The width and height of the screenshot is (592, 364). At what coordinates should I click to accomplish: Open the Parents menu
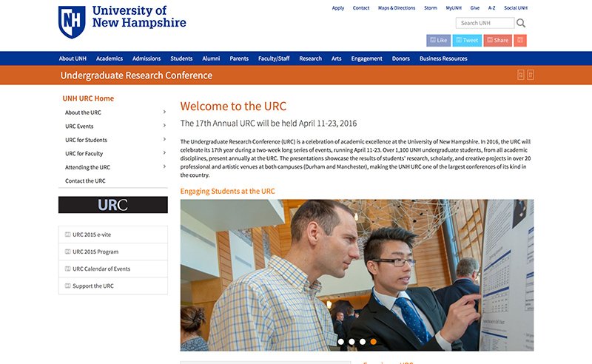(239, 58)
